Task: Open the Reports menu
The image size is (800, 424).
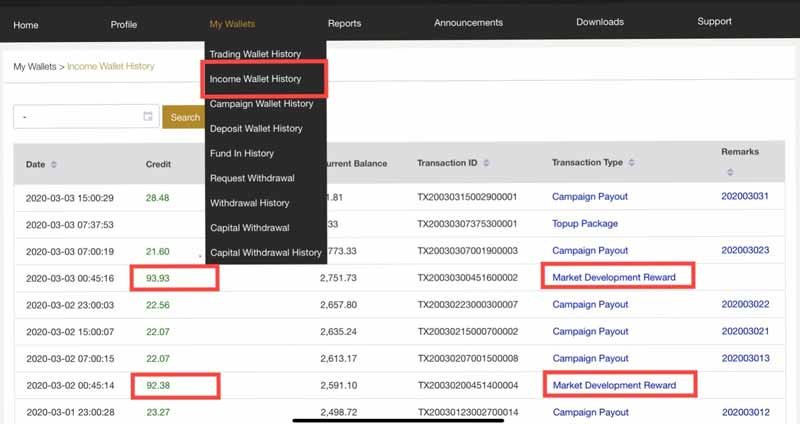Action: coord(344,23)
